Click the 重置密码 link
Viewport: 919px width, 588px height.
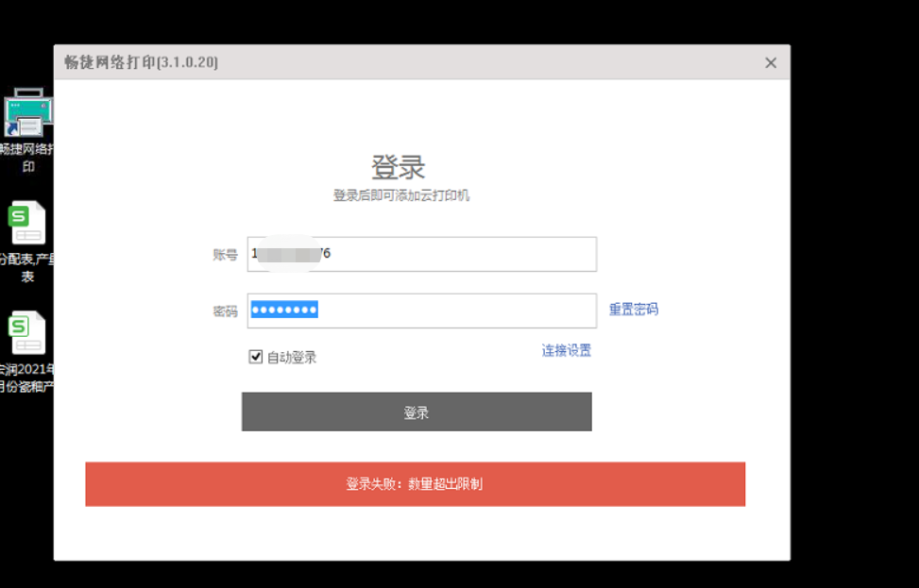click(x=634, y=310)
